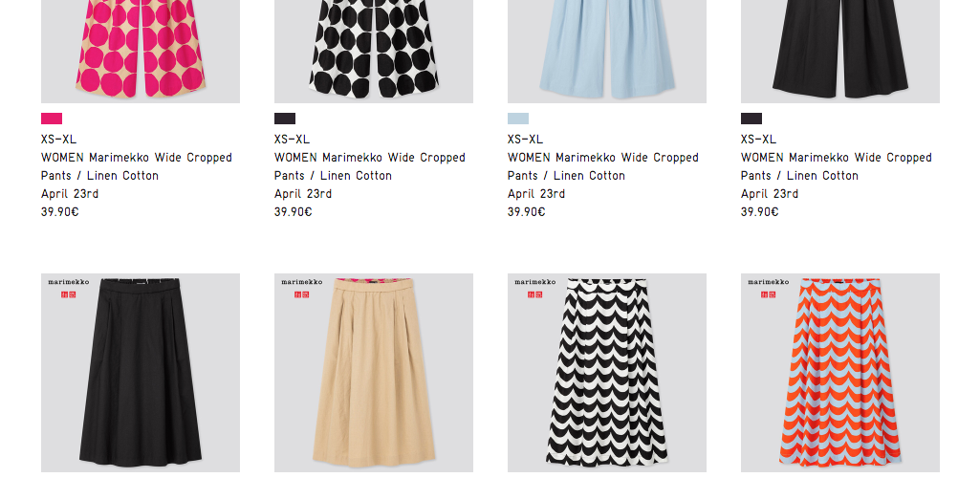This screenshot has height=478, width=980.
Task: Open product title under solid black pants
Action: tap(836, 166)
